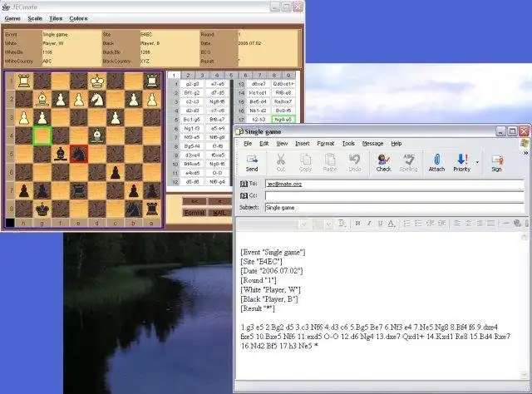This screenshot has height=394, width=532.
Task: Expand the font size dropdown
Action: (x=328, y=224)
